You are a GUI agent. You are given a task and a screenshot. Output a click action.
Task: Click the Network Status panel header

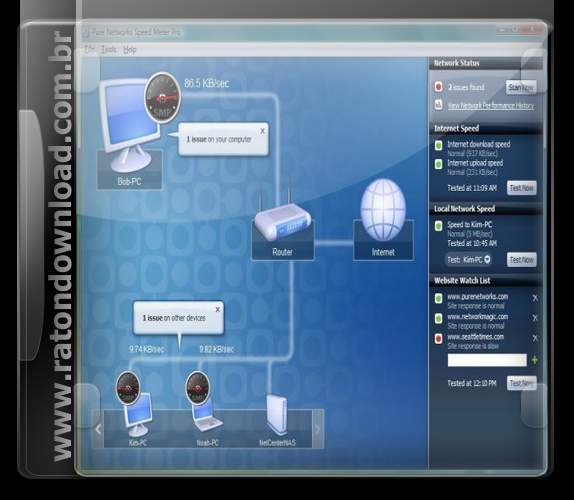click(486, 63)
